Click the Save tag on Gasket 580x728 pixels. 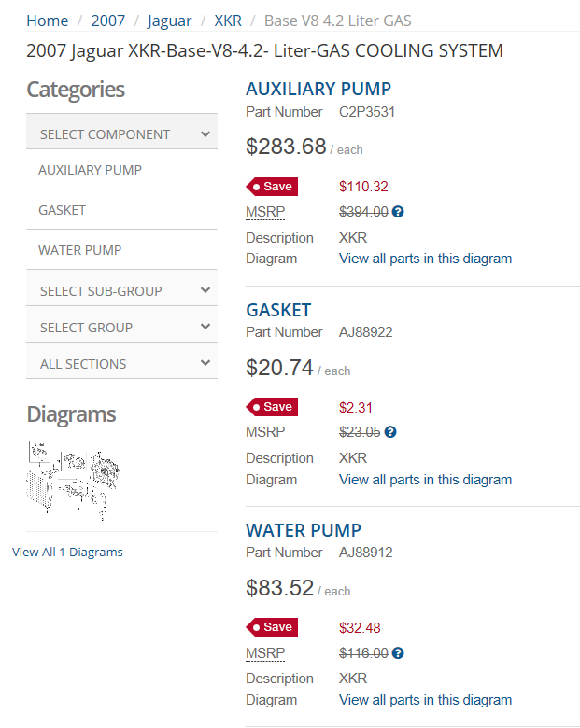click(272, 407)
